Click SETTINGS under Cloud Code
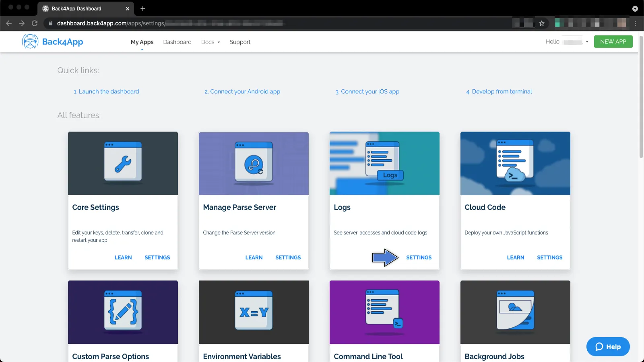This screenshot has width=644, height=362. coord(550,257)
